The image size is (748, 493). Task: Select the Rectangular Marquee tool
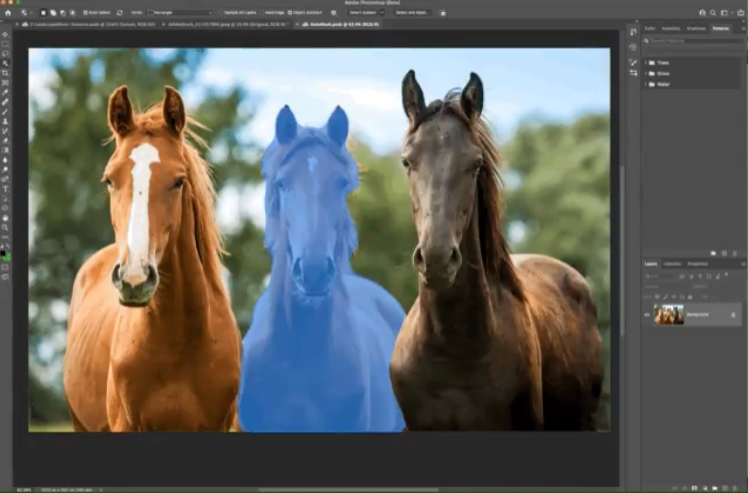click(5, 44)
